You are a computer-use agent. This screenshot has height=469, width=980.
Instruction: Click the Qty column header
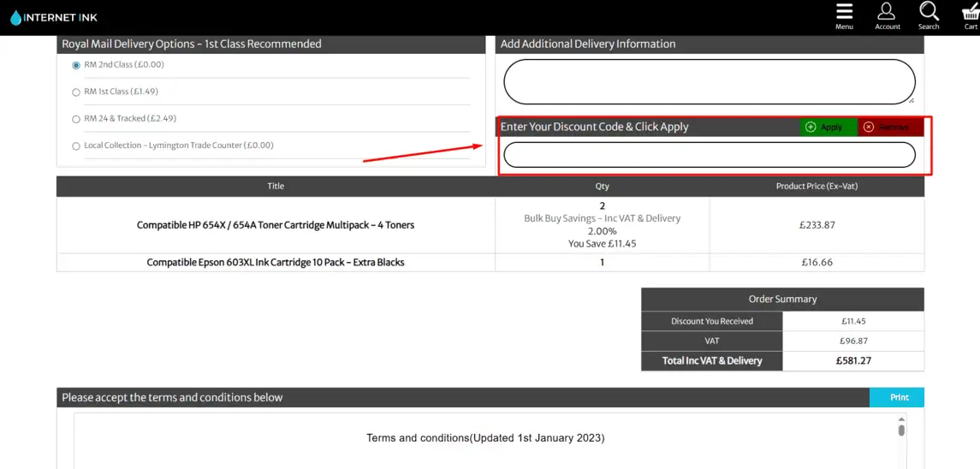coord(602,187)
